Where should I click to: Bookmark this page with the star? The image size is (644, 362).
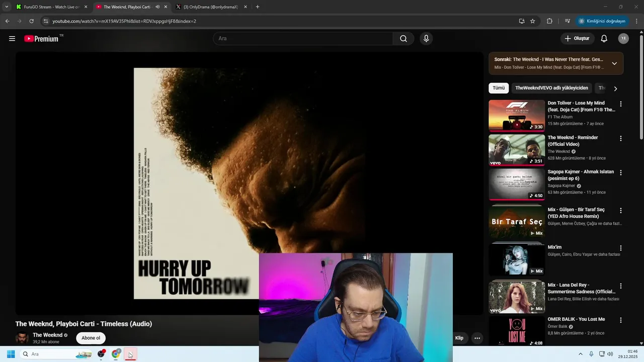533,21
